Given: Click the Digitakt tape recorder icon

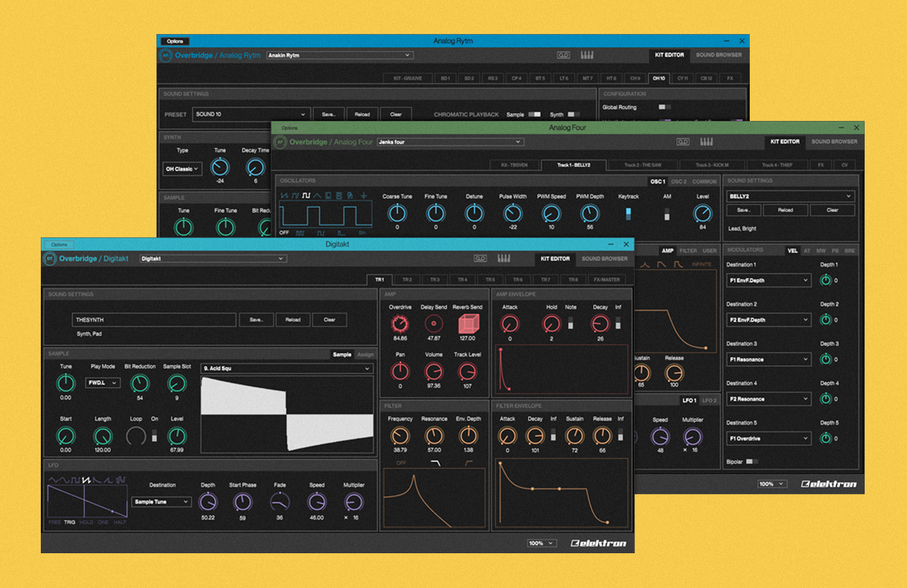Looking at the screenshot, I should 480,258.
